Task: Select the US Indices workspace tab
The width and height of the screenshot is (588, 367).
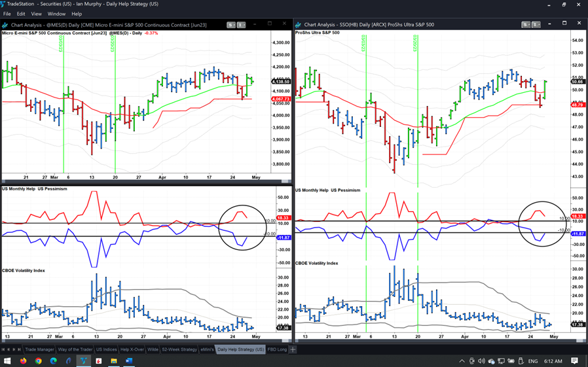Action: 106,349
